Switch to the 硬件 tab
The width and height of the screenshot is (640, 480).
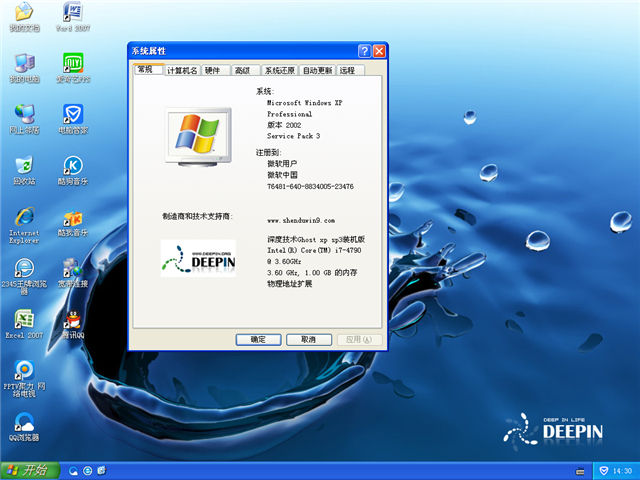point(215,70)
